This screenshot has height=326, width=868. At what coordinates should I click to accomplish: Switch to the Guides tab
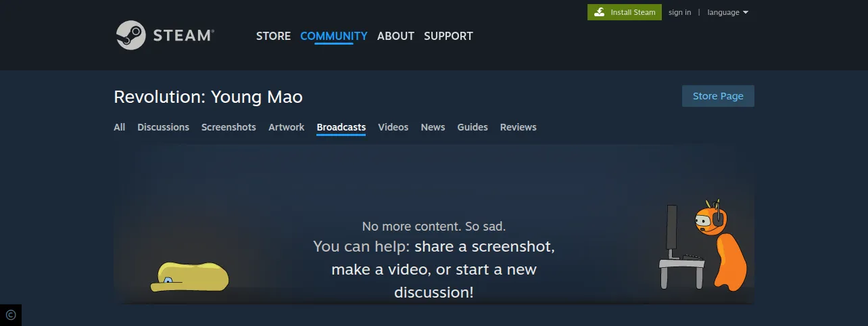pyautogui.click(x=473, y=127)
